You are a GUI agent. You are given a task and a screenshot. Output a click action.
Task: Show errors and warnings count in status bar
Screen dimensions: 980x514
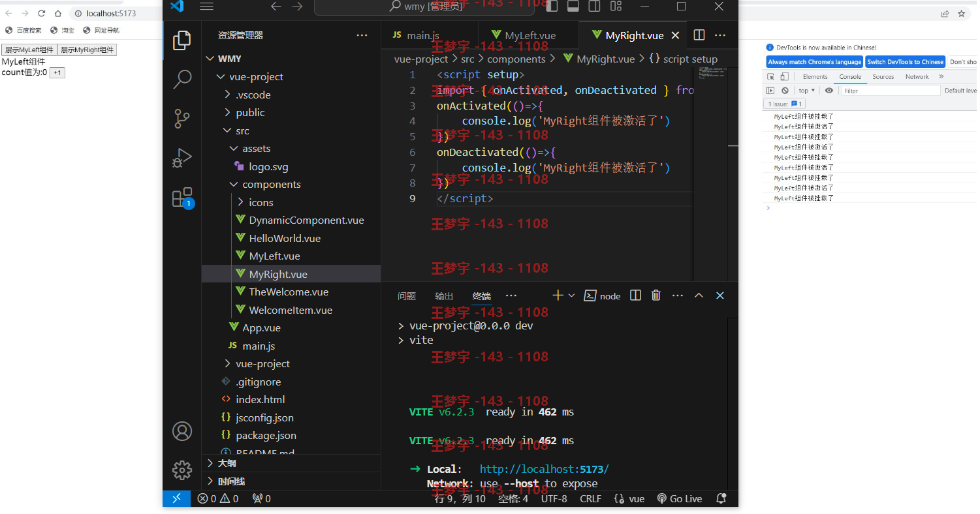tap(218, 498)
